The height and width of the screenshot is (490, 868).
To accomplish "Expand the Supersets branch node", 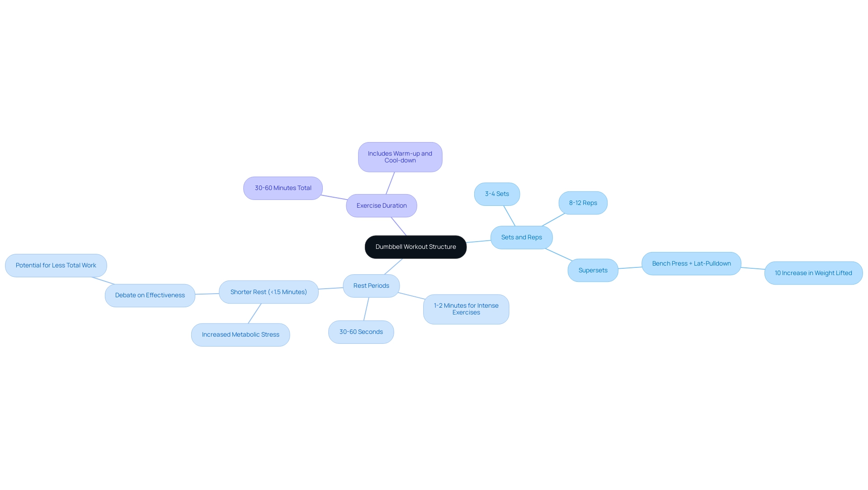I will coord(592,270).
